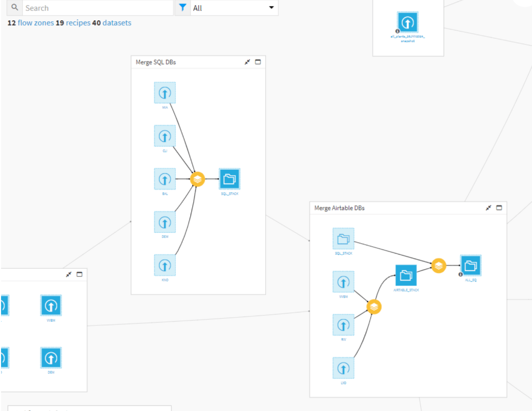Click the stack recipe feeding AIRTABLE_STACK

(x=374, y=307)
